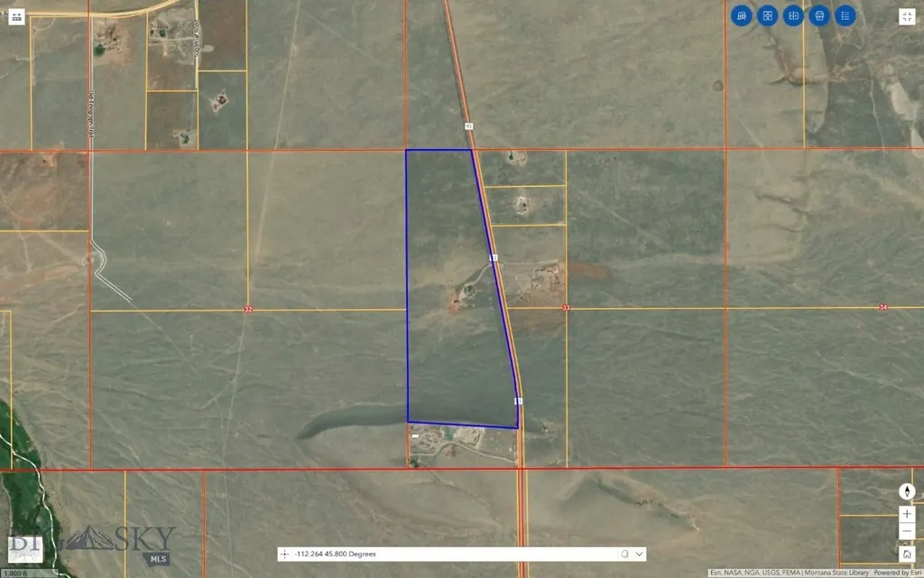Viewport: 924px width, 578px height.
Task: Open the print map tool
Action: pyautogui.click(x=819, y=16)
